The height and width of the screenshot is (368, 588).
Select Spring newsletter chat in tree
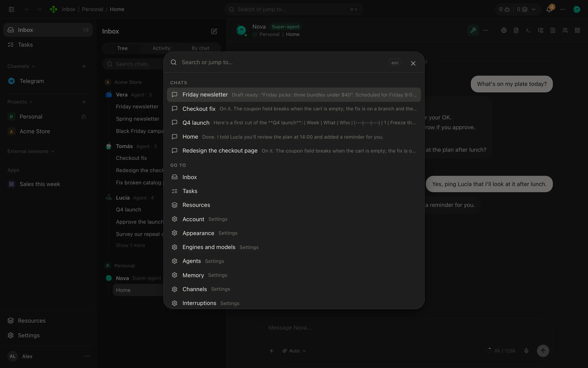click(x=138, y=119)
